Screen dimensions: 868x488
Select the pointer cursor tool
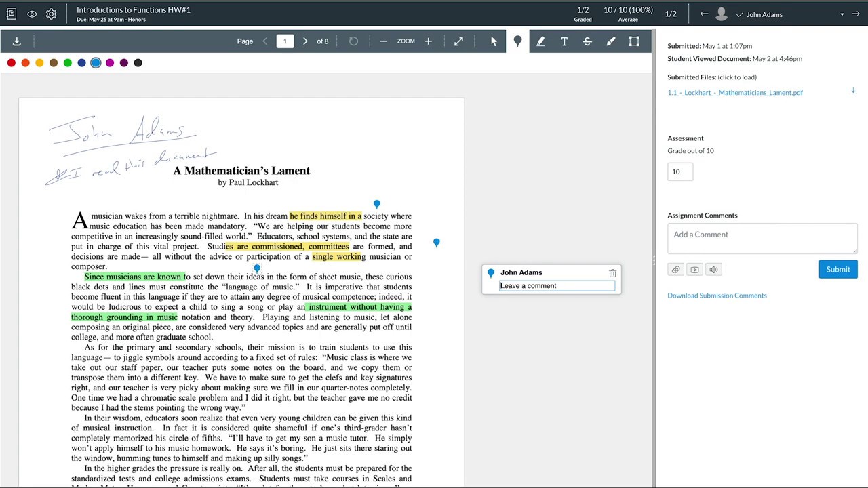pos(494,41)
